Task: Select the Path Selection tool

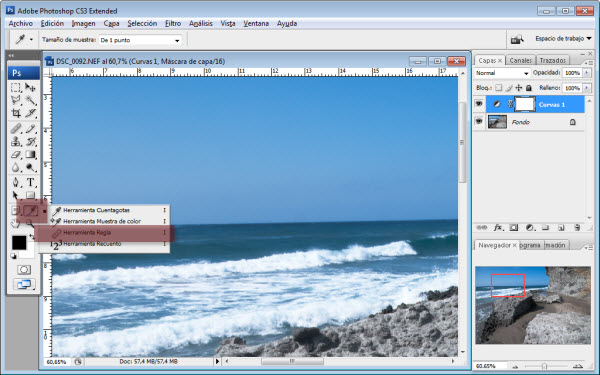Action: coord(16,195)
